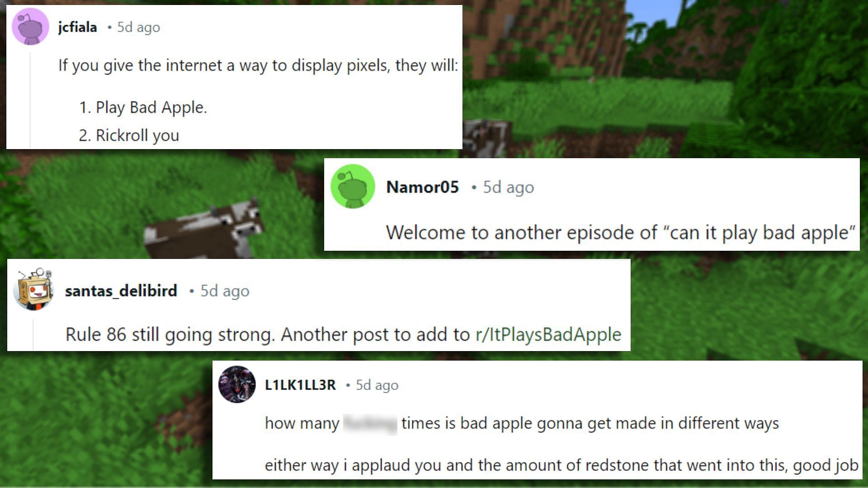Click the brown cow in background

pos(204,229)
